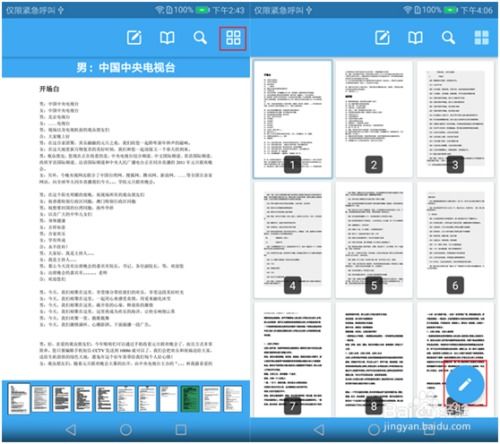
Task: Tap the grid view icon on the left screen
Action: [x=233, y=38]
